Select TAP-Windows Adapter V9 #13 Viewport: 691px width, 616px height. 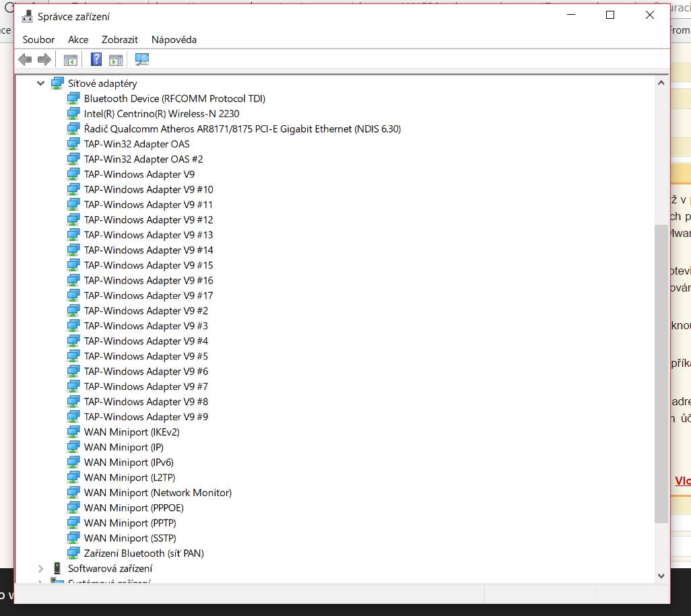(149, 235)
